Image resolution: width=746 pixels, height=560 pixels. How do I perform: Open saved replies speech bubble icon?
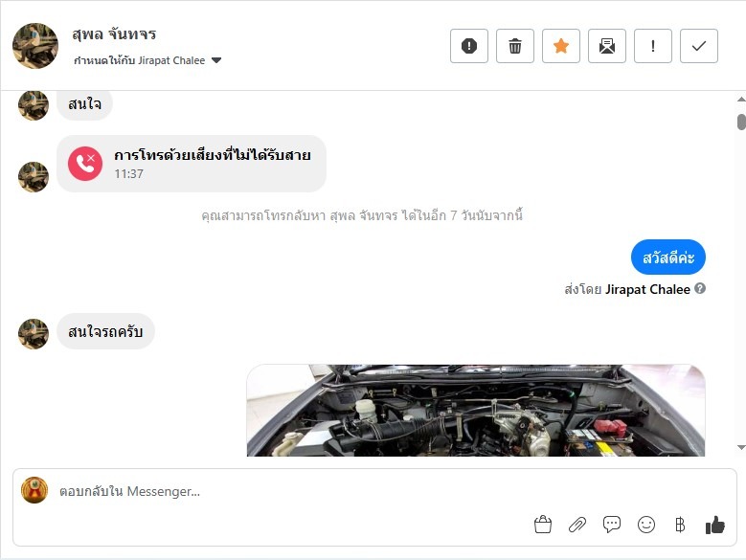pyautogui.click(x=612, y=525)
